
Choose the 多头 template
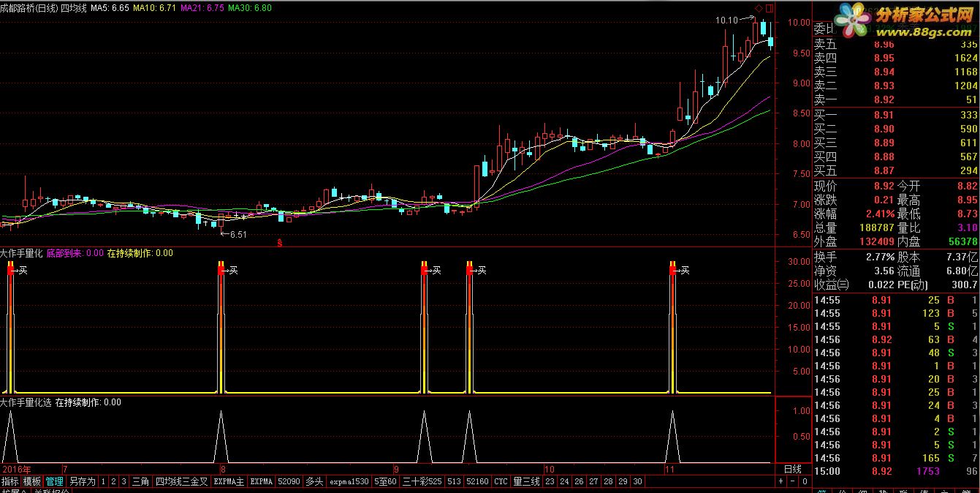coord(314,482)
